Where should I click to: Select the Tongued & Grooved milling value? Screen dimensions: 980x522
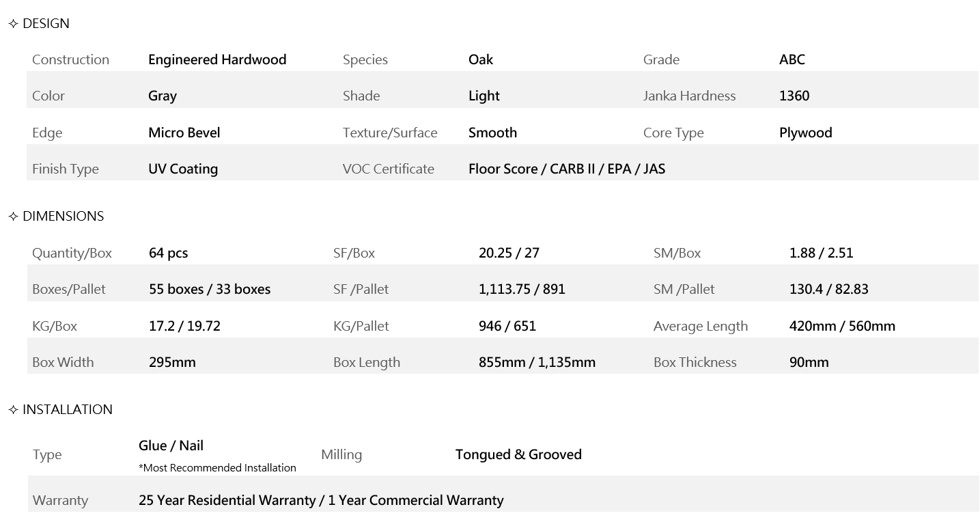(518, 455)
